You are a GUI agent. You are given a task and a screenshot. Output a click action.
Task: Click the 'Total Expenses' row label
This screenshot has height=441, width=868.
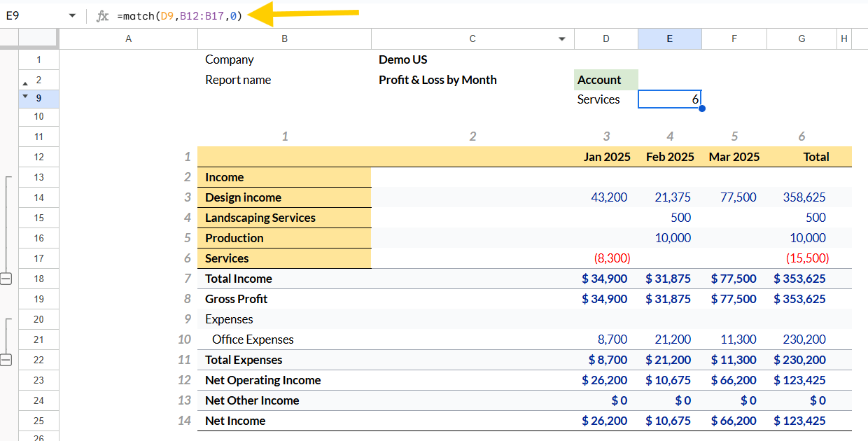(284, 360)
